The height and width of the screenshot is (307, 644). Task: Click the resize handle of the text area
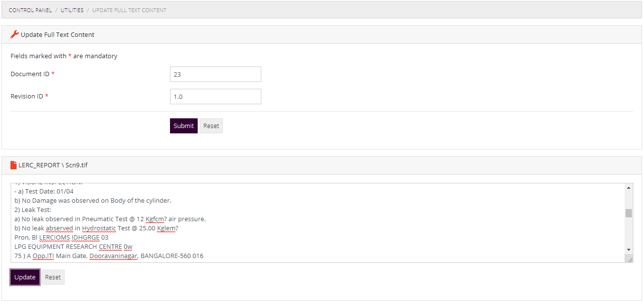click(x=630, y=259)
